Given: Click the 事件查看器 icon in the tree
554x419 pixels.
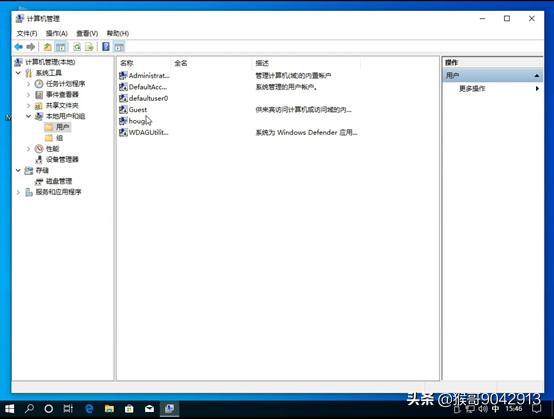Looking at the screenshot, I should click(39, 95).
